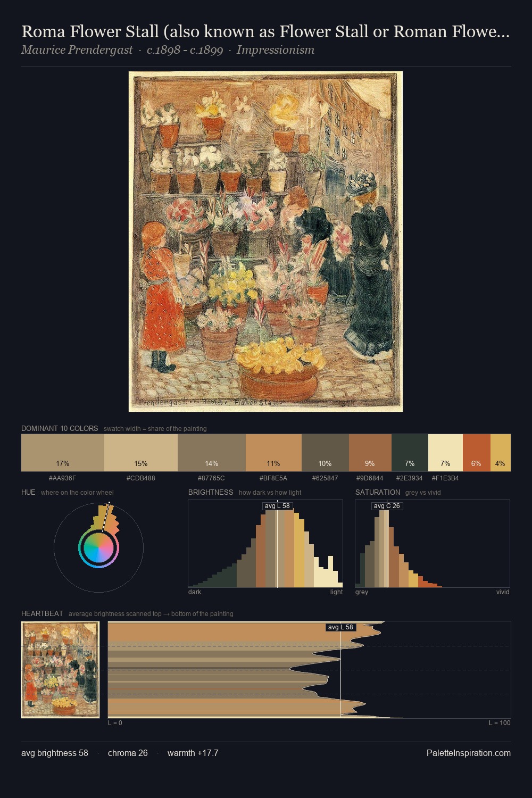
Task: Click the Roma Flower Stall painting image
Action: point(265,242)
